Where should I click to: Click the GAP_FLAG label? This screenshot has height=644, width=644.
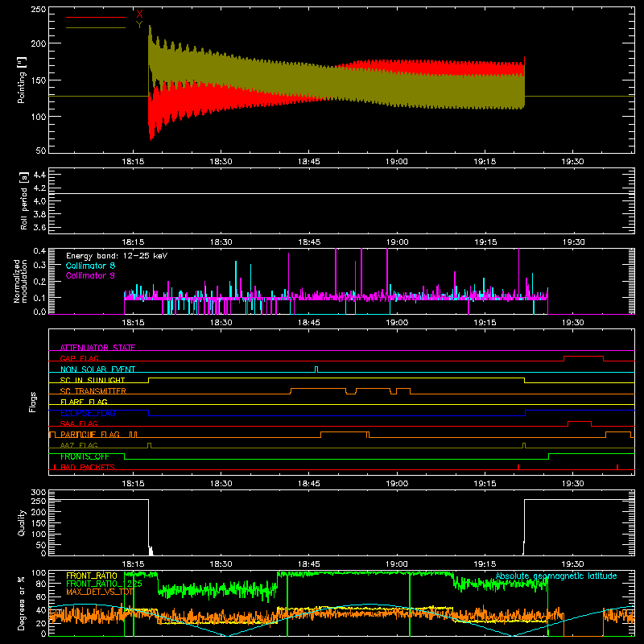[x=79, y=358]
